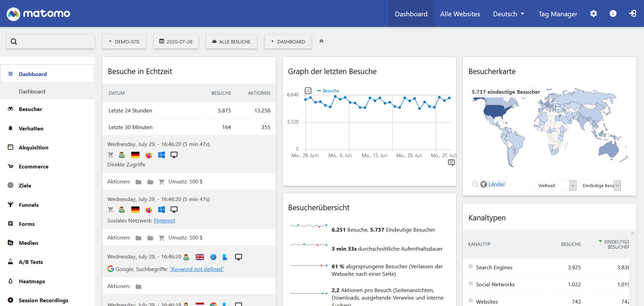Click the info help icon
Viewport: 644px width, 306px height.
(613, 14)
